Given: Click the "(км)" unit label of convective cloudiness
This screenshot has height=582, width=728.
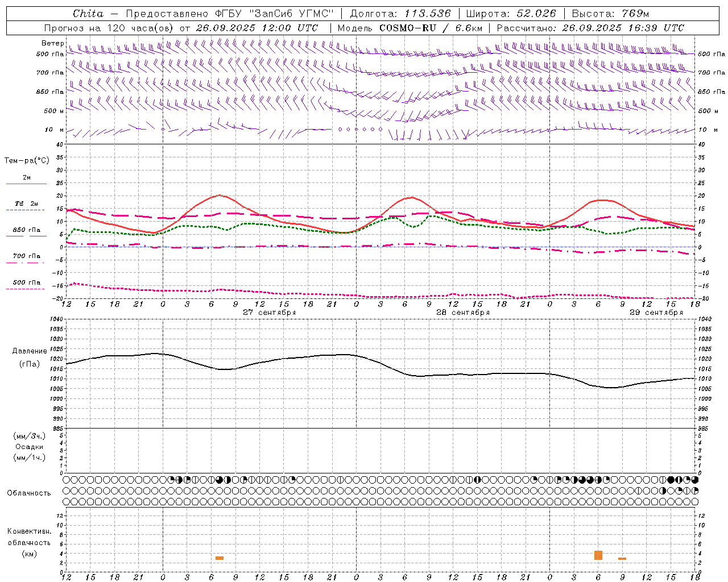Looking at the screenshot, I should click(x=29, y=554).
